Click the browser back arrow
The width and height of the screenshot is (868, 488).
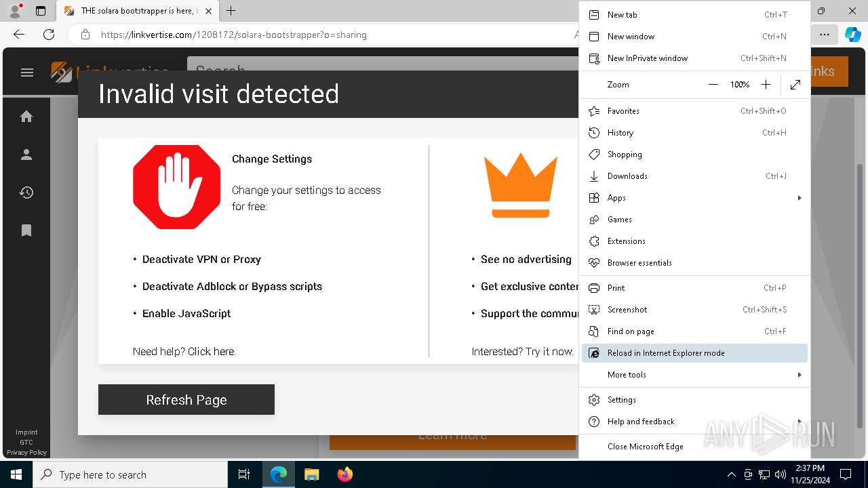[x=19, y=35]
